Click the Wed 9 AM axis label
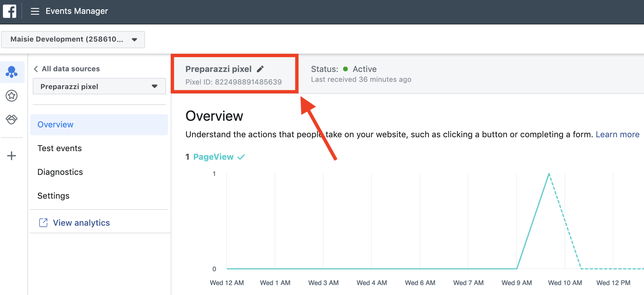Image resolution: width=644 pixels, height=295 pixels. point(517,283)
